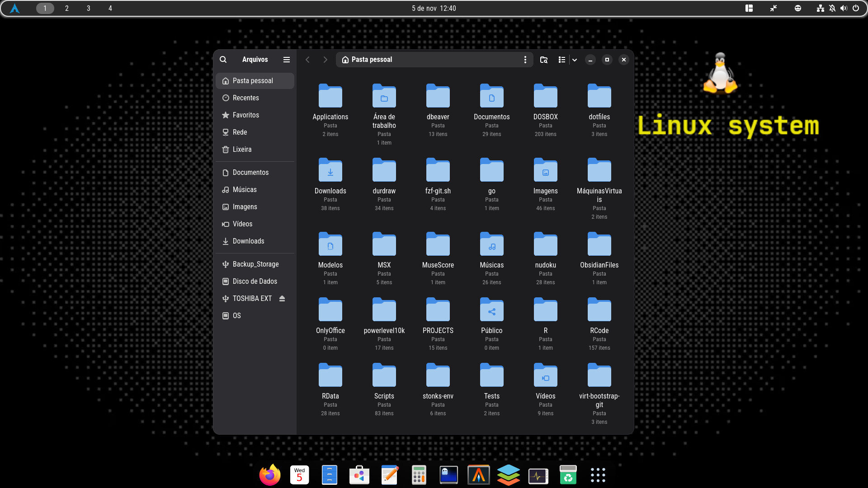868x488 pixels.
Task: Open Backup_Storage drive in sidebar
Action: coord(255,264)
